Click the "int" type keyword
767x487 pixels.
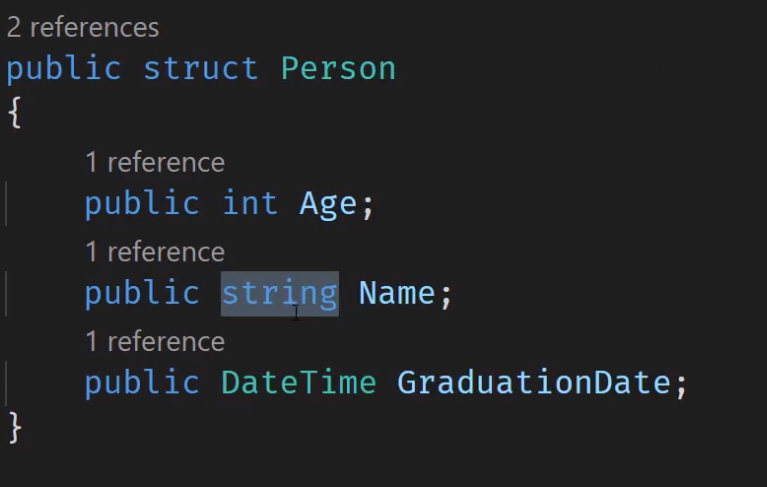point(249,204)
